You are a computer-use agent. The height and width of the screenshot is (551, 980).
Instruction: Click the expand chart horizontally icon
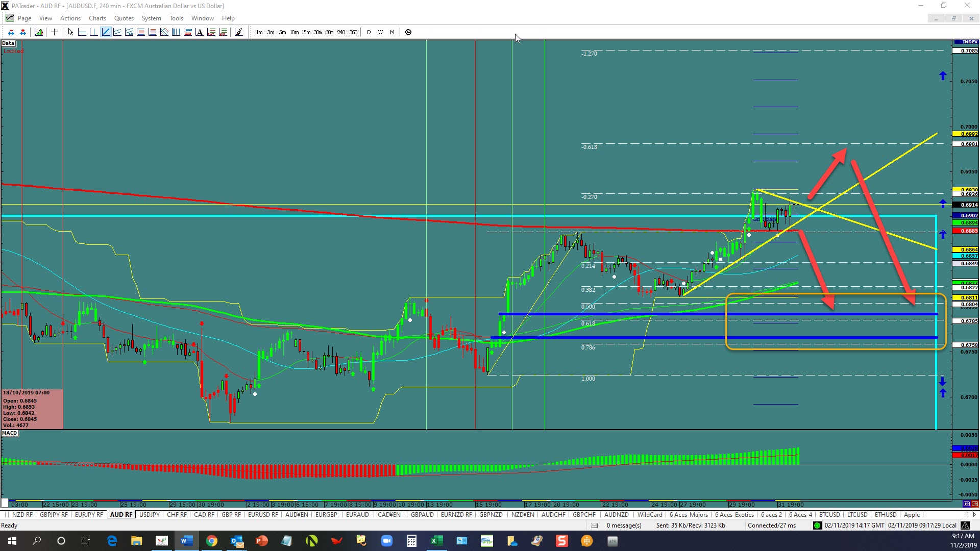click(23, 32)
